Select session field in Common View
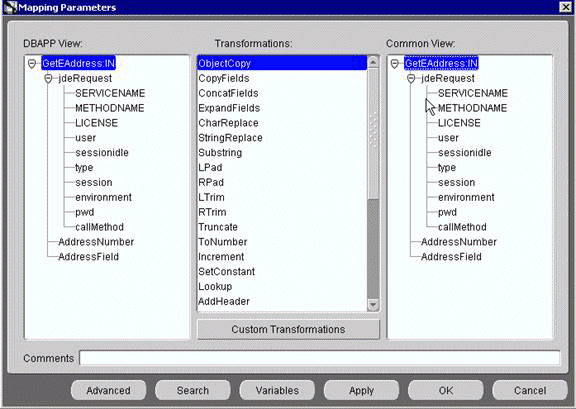 [x=457, y=182]
